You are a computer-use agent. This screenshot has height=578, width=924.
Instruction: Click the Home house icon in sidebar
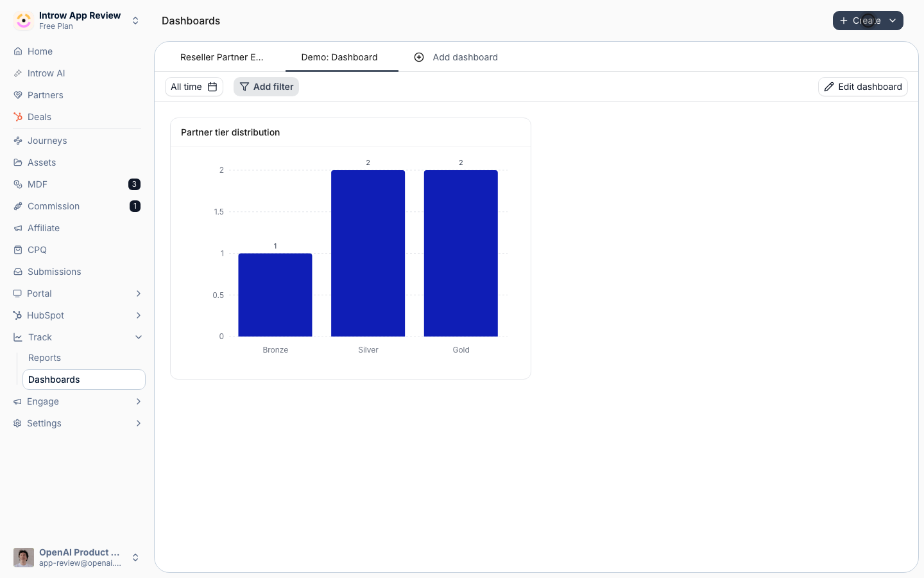18,51
